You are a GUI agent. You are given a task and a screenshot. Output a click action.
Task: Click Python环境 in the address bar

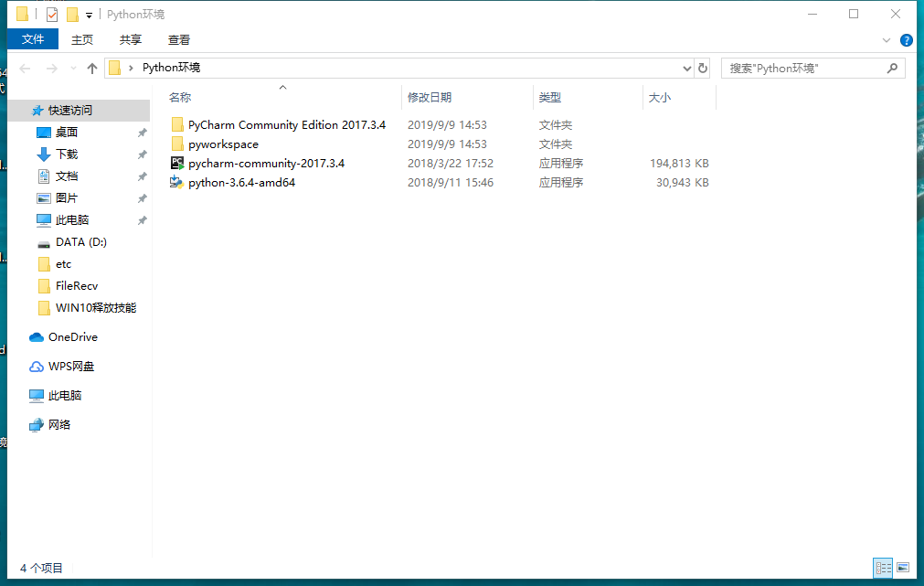click(x=172, y=68)
